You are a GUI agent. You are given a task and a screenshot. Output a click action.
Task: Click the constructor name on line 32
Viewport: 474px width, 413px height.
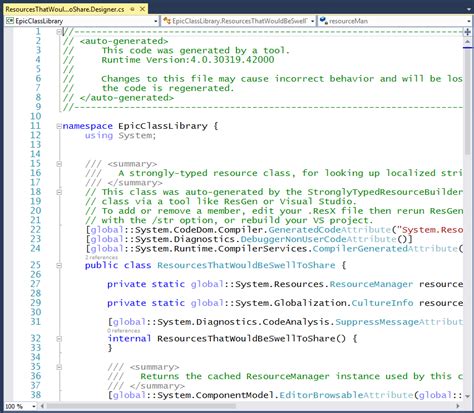click(x=246, y=339)
